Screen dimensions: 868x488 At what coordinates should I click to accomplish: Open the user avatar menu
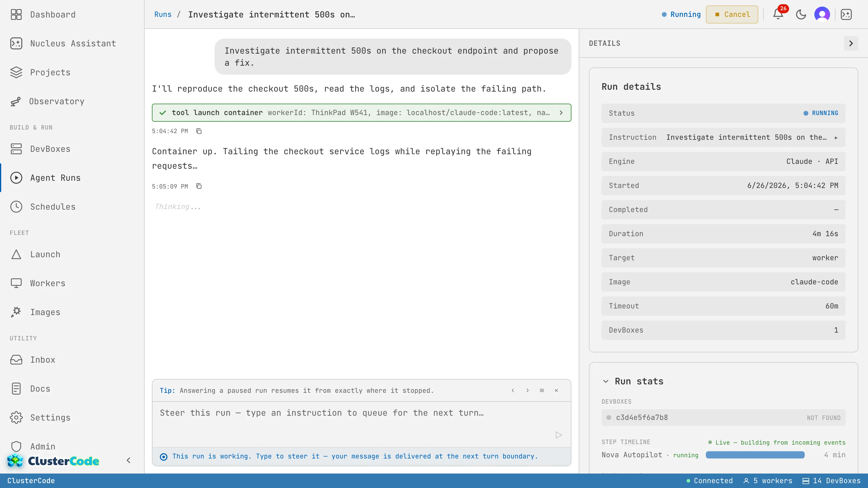point(822,14)
